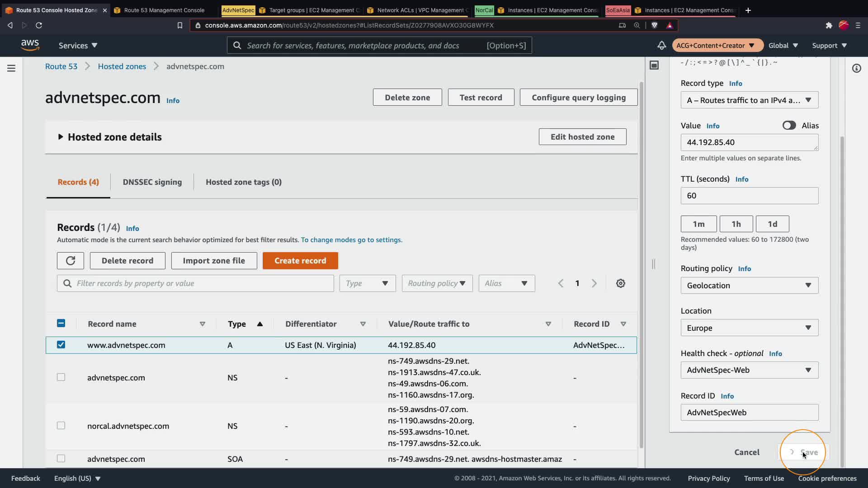Switch to the DNSSEC signing tab
This screenshot has width=868, height=488.
[x=152, y=182]
